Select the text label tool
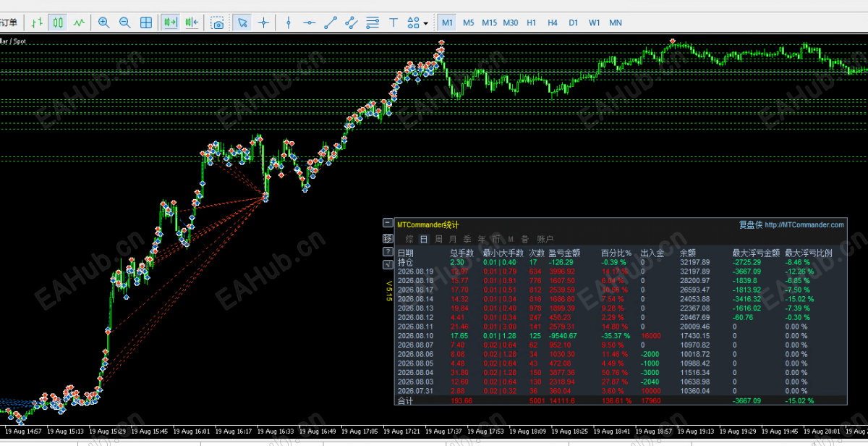The width and height of the screenshot is (868, 446). (393, 22)
